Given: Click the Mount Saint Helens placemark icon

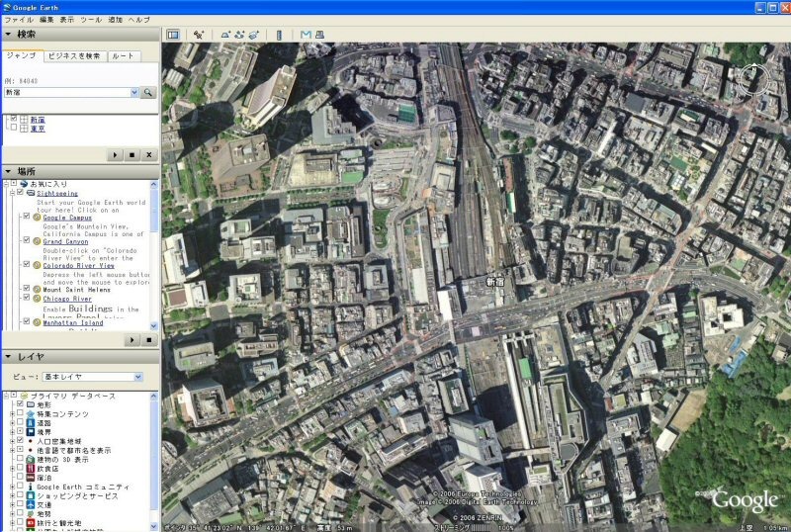Looking at the screenshot, I should [37, 289].
